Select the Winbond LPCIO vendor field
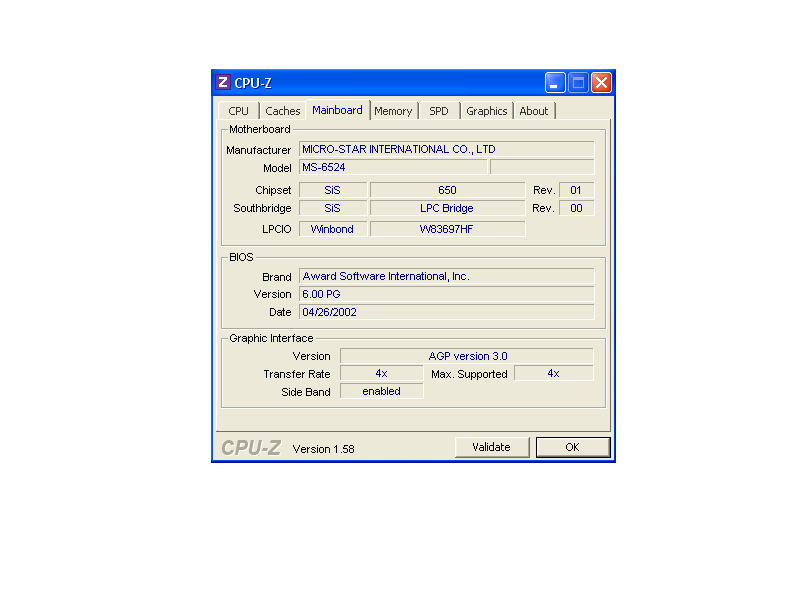This screenshot has width=800, height=600. [x=333, y=229]
